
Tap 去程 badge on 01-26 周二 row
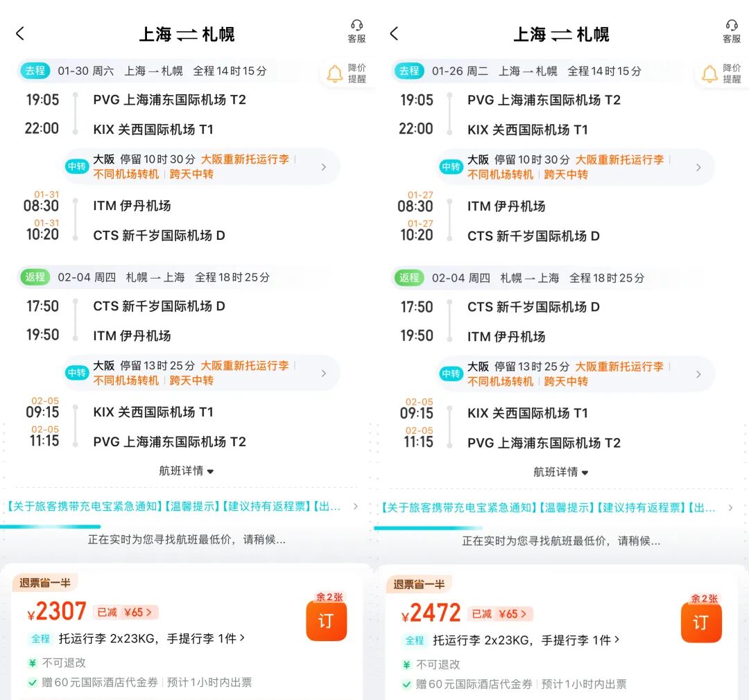coord(409,71)
